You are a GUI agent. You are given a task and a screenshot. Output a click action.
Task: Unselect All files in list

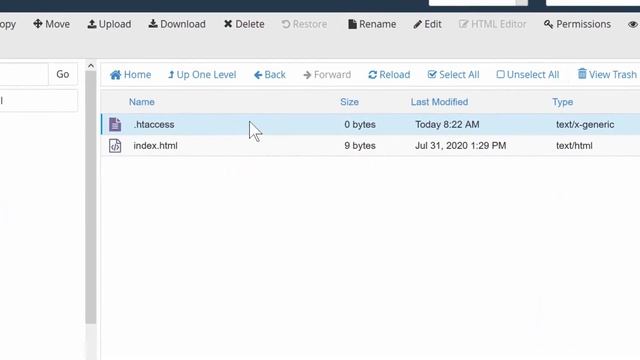pyautogui.click(x=528, y=75)
